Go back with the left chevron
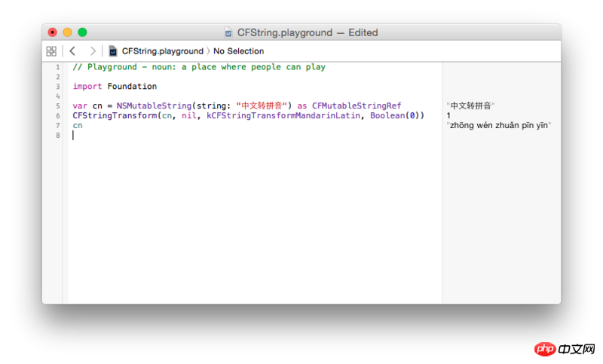 point(72,51)
